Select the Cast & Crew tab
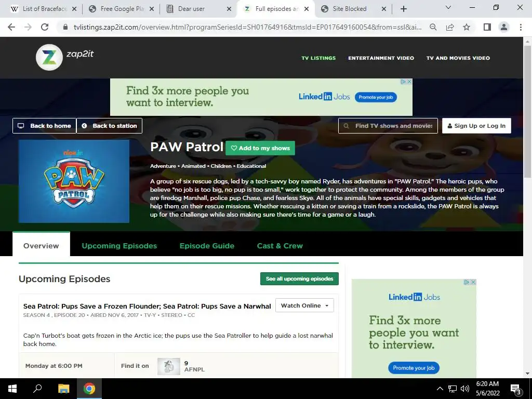The width and height of the screenshot is (532, 399). pyautogui.click(x=280, y=246)
